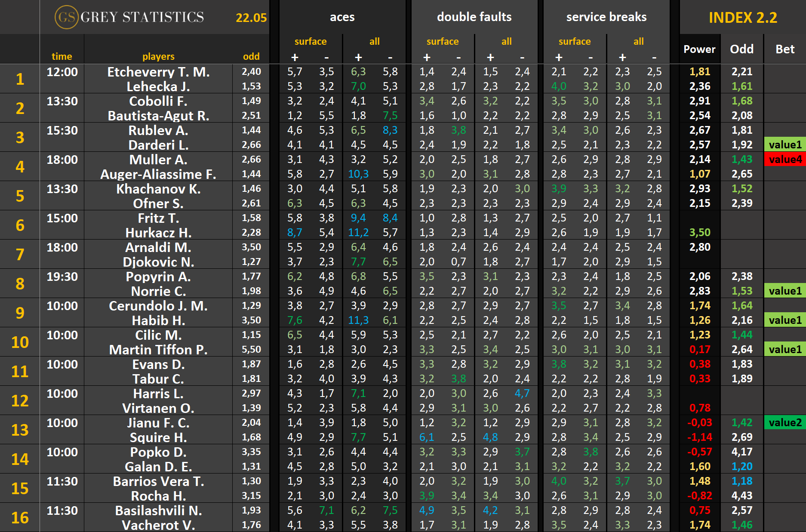The width and height of the screenshot is (806, 532).
Task: Click the players column header
Action: 158,56
